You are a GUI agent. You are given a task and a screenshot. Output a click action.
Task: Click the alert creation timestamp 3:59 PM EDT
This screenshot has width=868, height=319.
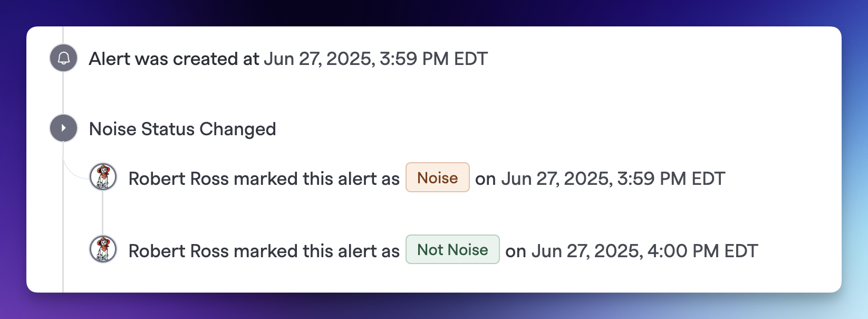pyautogui.click(x=433, y=59)
